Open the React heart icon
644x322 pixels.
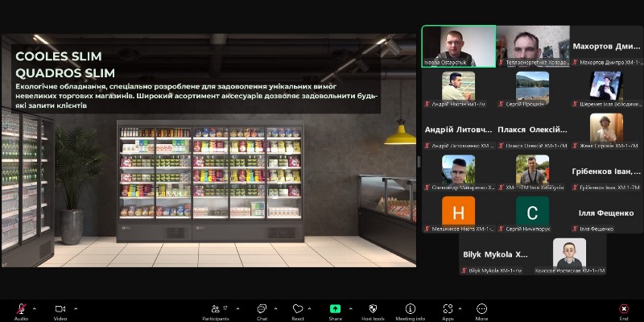point(298,309)
